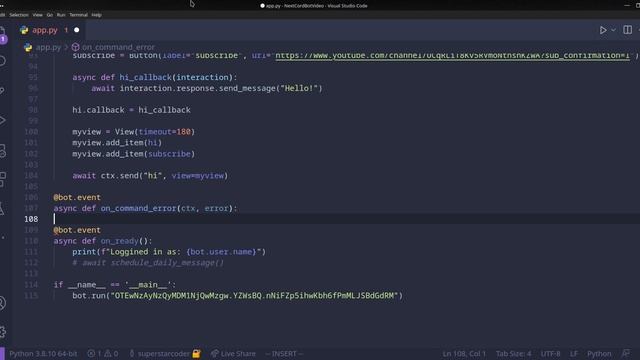Open app.py in the breadcrumb bar
The width and height of the screenshot is (640, 360).
point(48,47)
